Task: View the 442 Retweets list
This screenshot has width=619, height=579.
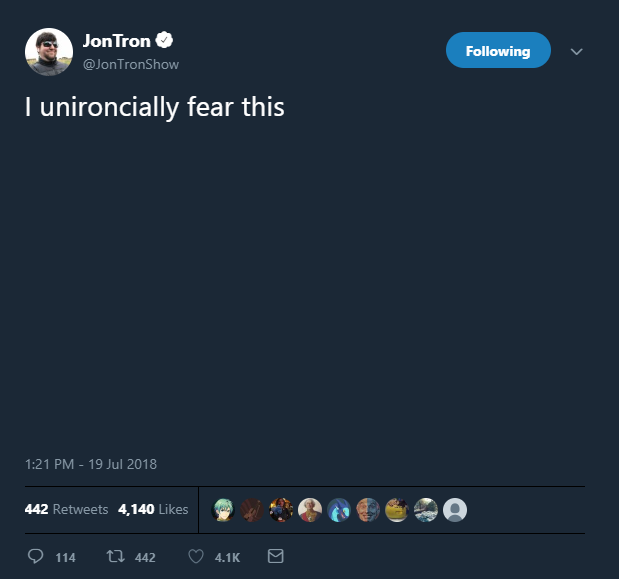Action: (x=66, y=509)
